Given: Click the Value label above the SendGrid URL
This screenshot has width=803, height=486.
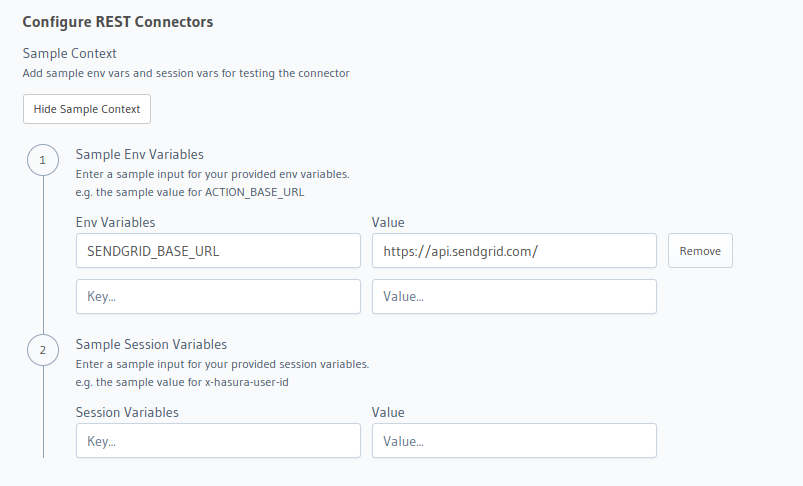Looking at the screenshot, I should 388,222.
